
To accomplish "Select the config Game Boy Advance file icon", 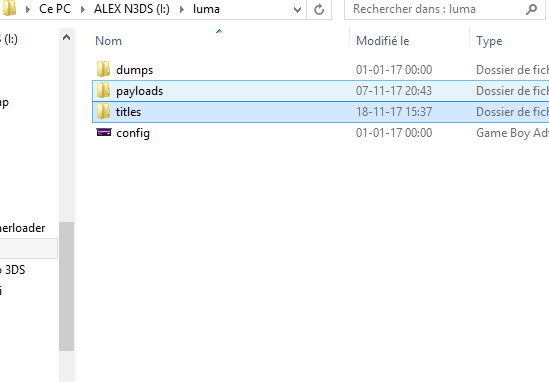I will [x=104, y=132].
